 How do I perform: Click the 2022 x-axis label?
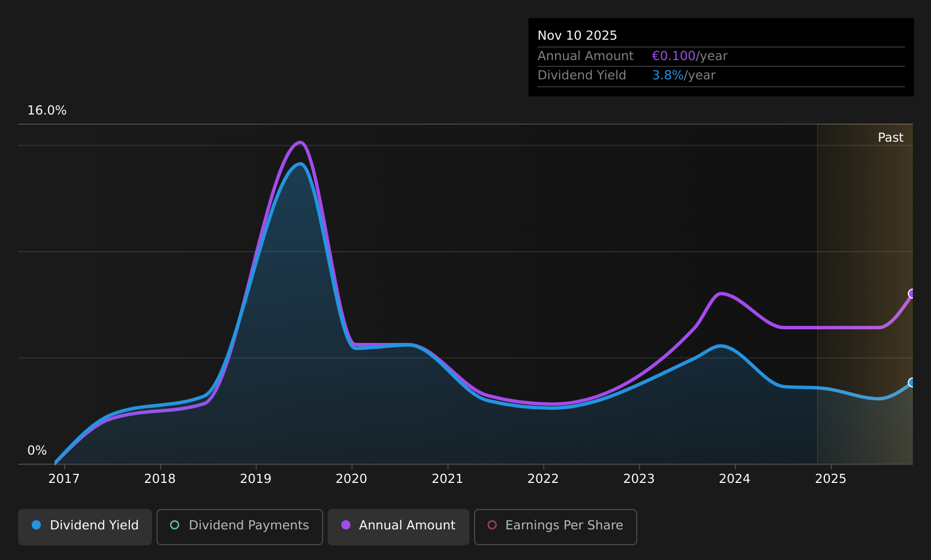[543, 479]
